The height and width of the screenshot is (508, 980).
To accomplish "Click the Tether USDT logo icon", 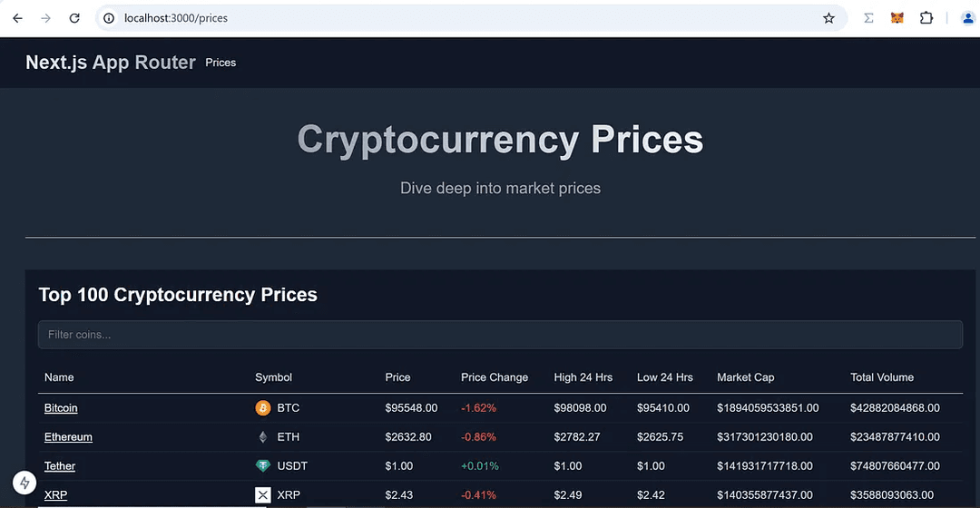I will (x=263, y=466).
